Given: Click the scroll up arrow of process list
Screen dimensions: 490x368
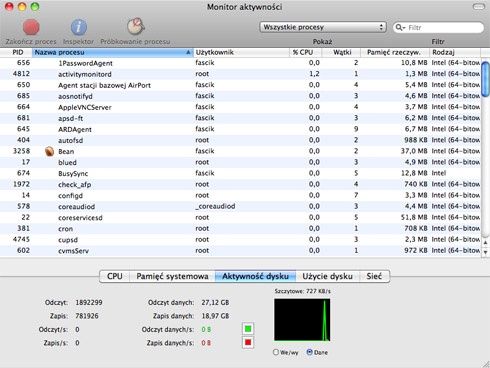Looking at the screenshot, I should [x=486, y=243].
